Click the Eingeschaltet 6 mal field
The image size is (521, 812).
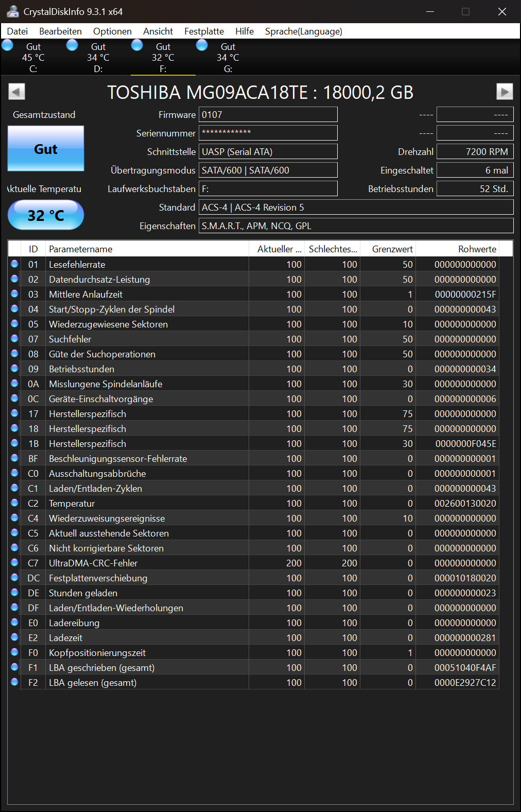pos(475,170)
